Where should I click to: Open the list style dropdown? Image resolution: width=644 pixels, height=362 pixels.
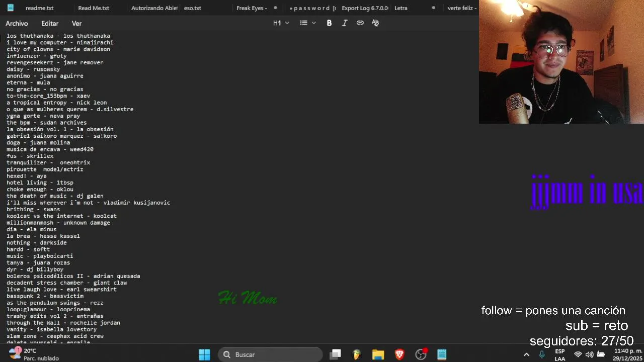click(308, 23)
